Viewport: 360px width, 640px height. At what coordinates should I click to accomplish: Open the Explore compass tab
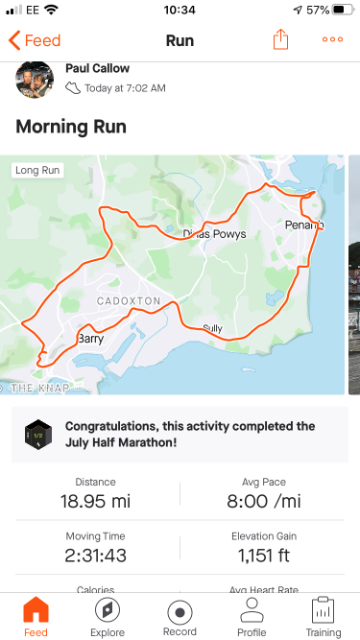pos(107,618)
